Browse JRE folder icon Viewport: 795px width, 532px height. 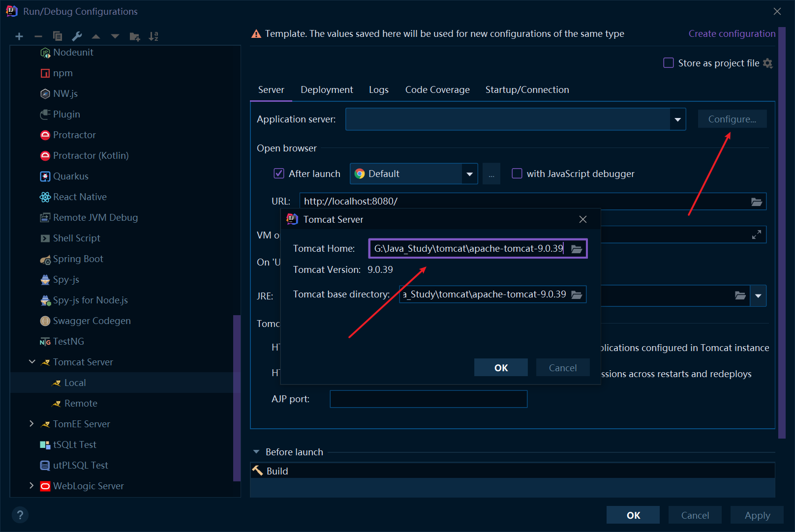click(740, 296)
